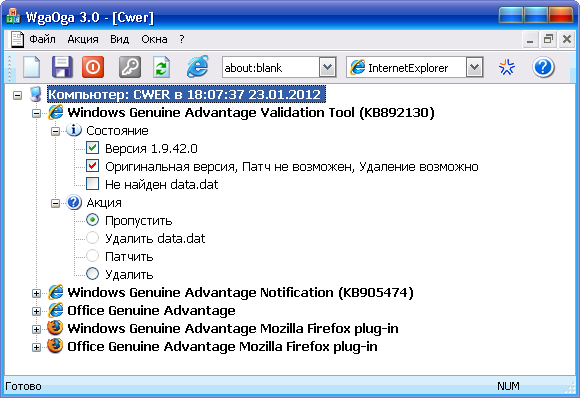Expand Windows Genuine Advantage Notification node

(36, 293)
